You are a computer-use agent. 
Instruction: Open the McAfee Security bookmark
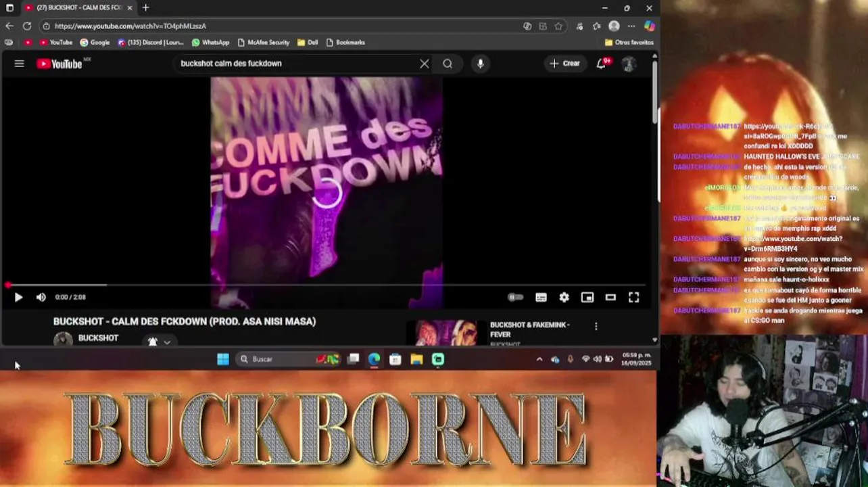pyautogui.click(x=264, y=42)
